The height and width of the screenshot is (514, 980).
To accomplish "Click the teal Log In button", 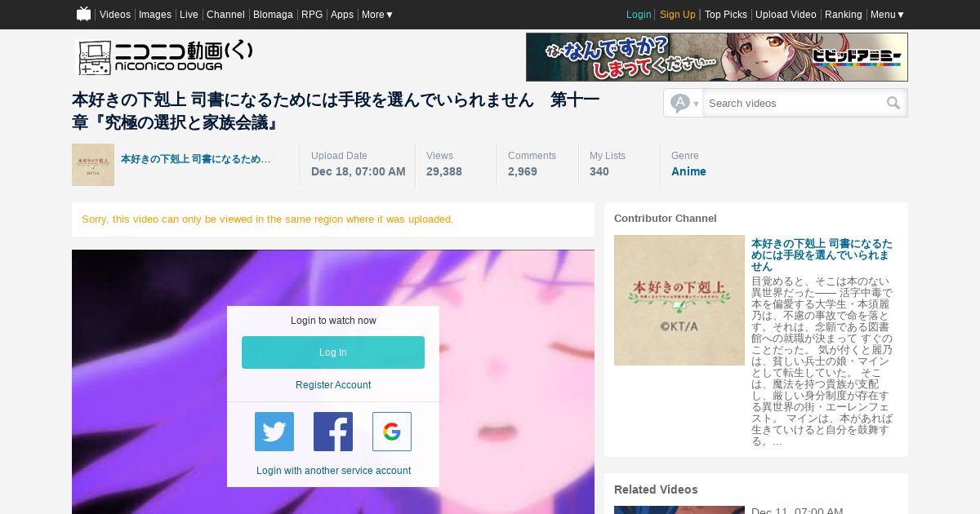I will pos(333,352).
